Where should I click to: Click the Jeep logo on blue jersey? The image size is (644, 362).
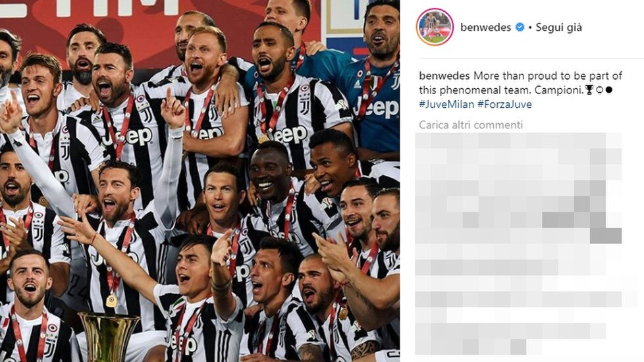(x=377, y=108)
